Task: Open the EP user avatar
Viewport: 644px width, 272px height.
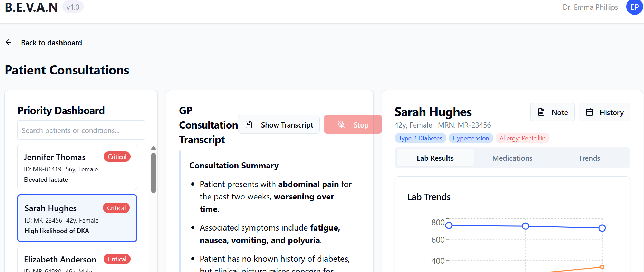Action: click(634, 7)
